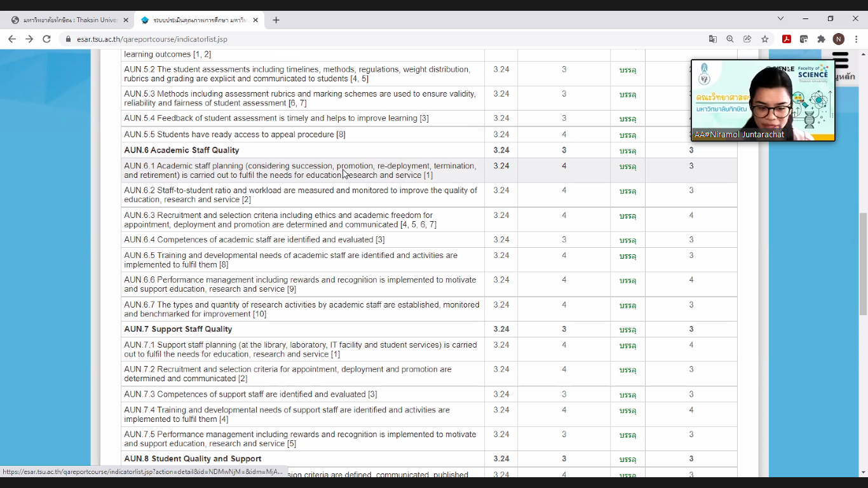868x488 pixels.
Task: Click the Chrome profile avatar N
Action: pos(839,39)
